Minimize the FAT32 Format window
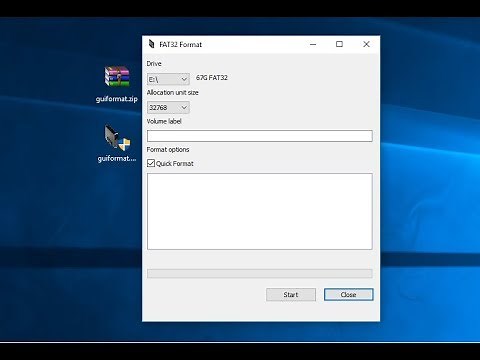Screen dimensions: 480x360 (x=313, y=44)
